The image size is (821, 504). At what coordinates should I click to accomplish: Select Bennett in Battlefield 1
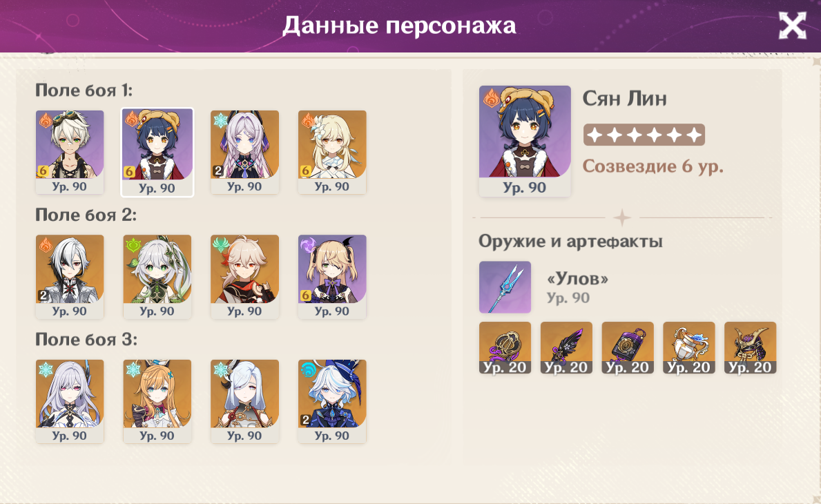[70, 152]
